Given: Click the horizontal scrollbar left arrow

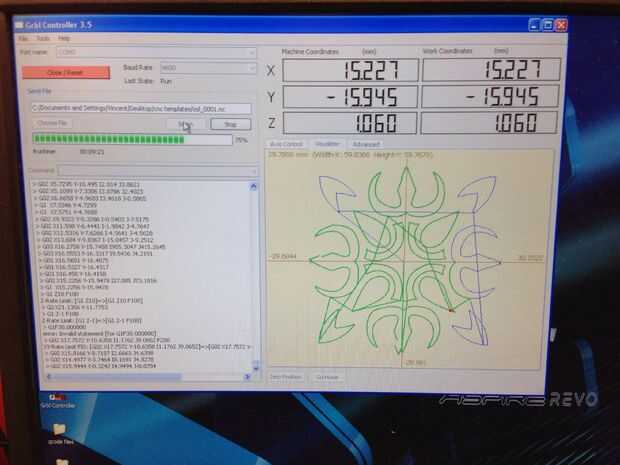Looking at the screenshot, I should pos(49,377).
